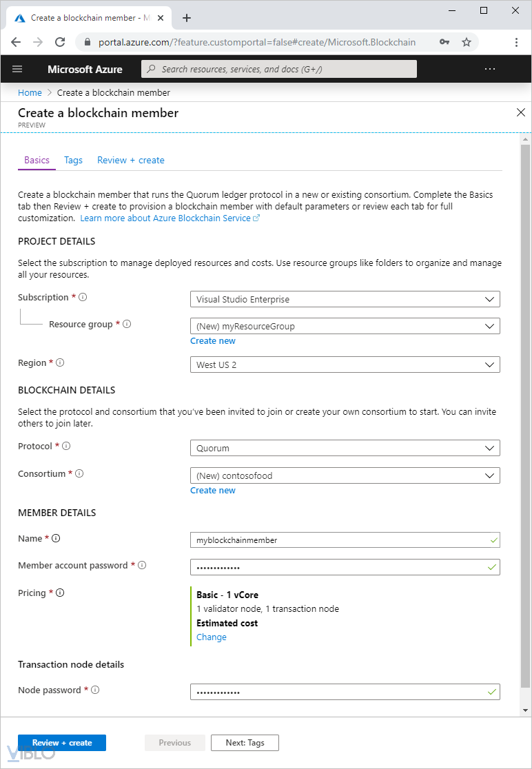The height and width of the screenshot is (769, 532).
Task: Open the Chrome three-dot menu
Action: [516, 42]
